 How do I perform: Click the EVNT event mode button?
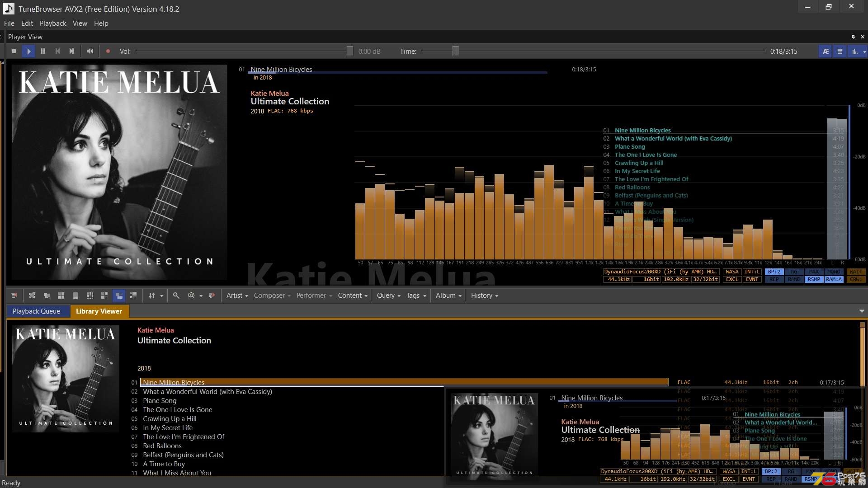tap(752, 280)
